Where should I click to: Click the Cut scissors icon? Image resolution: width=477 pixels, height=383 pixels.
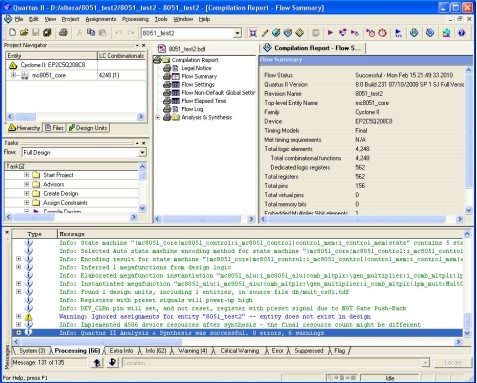coord(79,33)
